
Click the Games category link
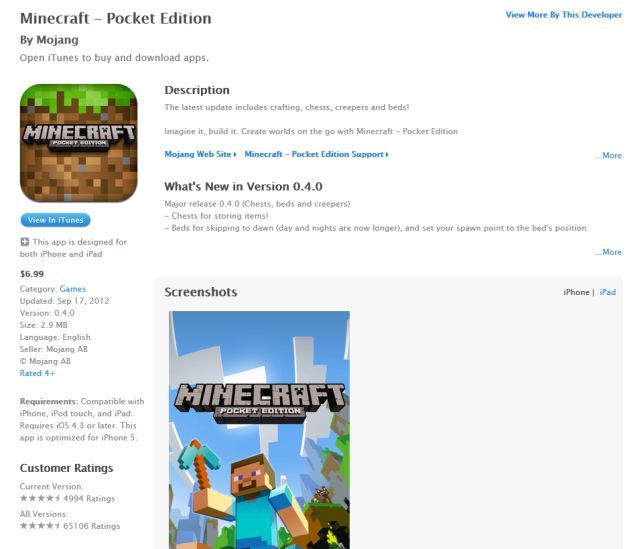[x=73, y=289]
